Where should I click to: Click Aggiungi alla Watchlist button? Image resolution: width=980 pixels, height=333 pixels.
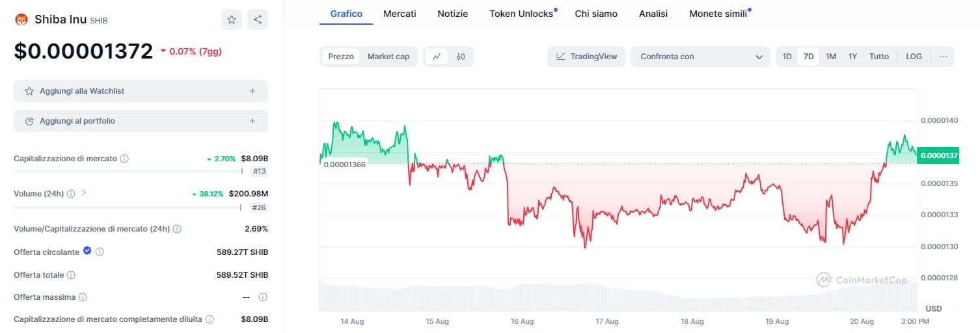coord(141,91)
